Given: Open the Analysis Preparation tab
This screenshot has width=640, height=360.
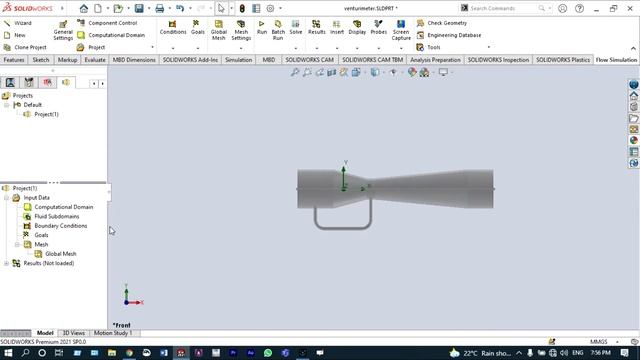Looking at the screenshot, I should coord(435,60).
